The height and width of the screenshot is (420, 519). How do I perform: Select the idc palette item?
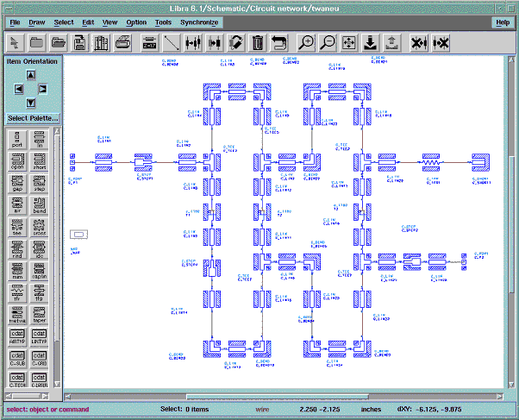point(39,248)
